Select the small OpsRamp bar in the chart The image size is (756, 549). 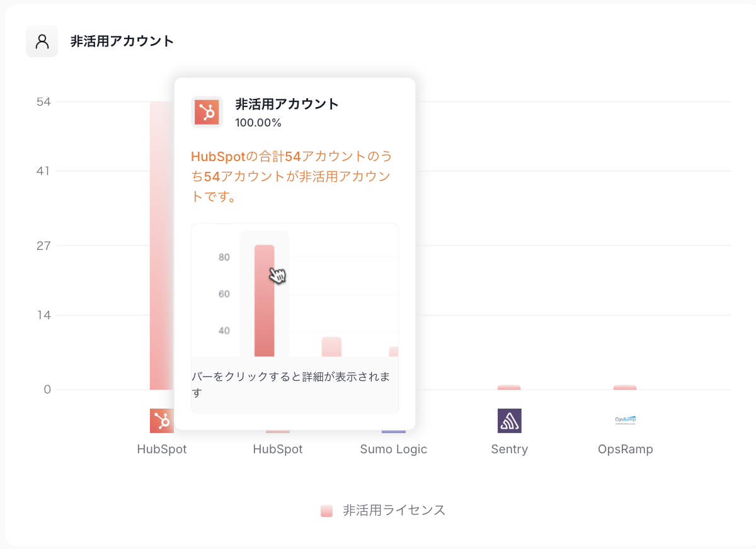coord(625,387)
